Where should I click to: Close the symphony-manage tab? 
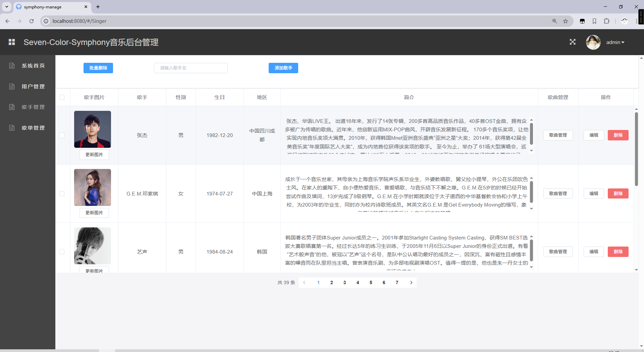[x=86, y=7]
